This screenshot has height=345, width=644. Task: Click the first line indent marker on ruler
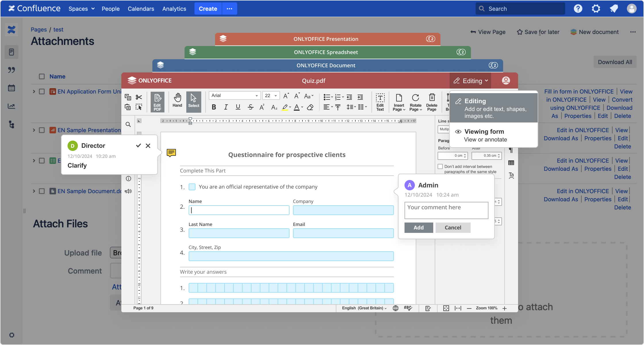[190, 119]
